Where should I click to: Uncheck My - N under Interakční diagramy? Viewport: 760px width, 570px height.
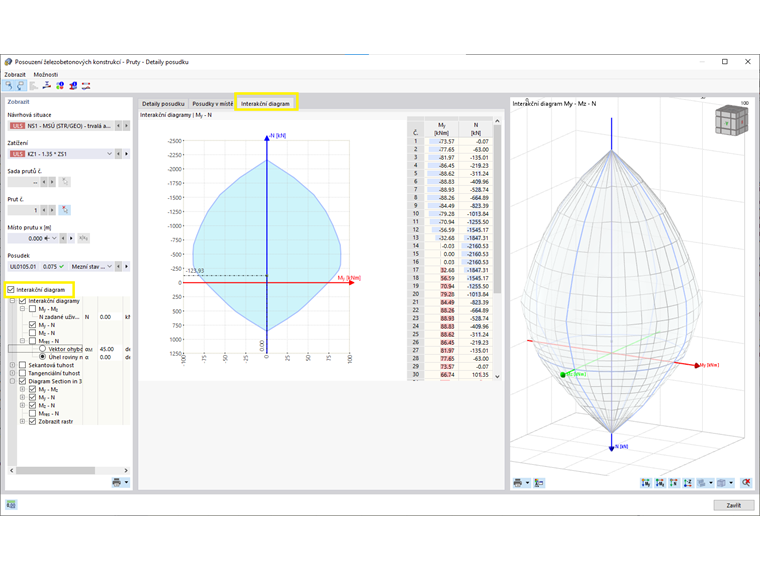pyautogui.click(x=32, y=325)
